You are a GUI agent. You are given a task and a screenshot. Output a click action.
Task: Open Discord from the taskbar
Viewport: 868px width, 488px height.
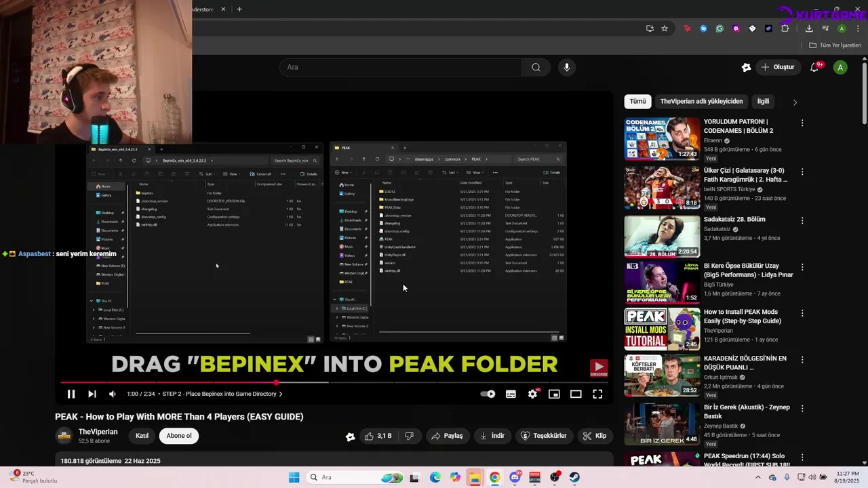[x=515, y=478]
